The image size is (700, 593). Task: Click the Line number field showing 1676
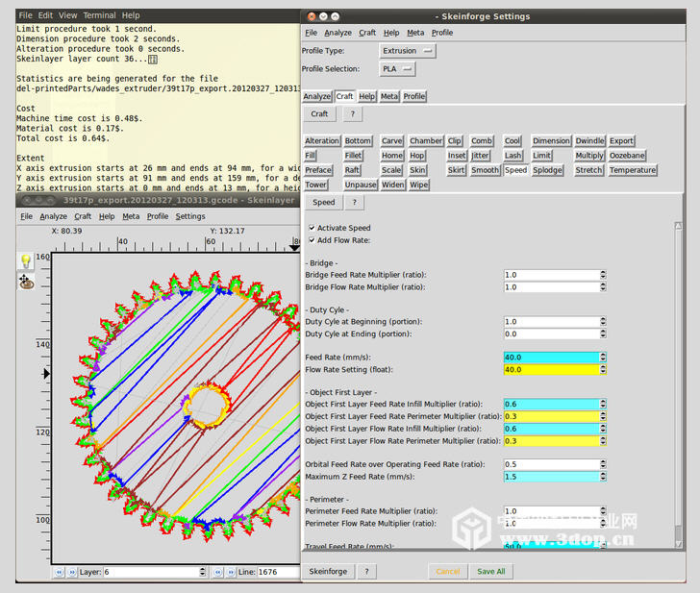pos(279,572)
